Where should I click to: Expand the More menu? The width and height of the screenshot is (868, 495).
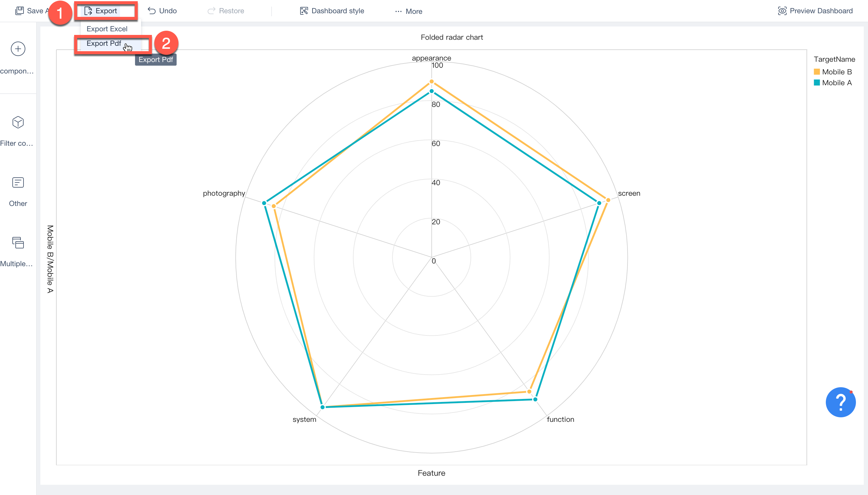pos(408,11)
